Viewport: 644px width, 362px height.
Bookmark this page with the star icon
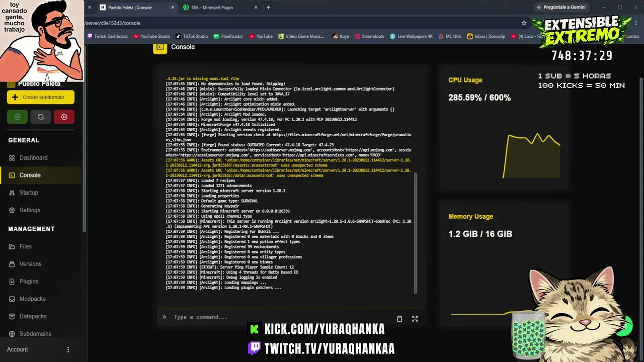524,23
